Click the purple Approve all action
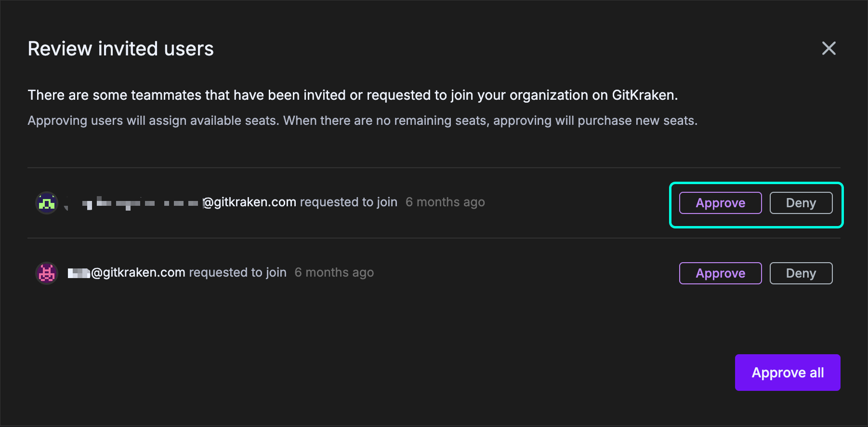The image size is (868, 427). click(x=787, y=372)
